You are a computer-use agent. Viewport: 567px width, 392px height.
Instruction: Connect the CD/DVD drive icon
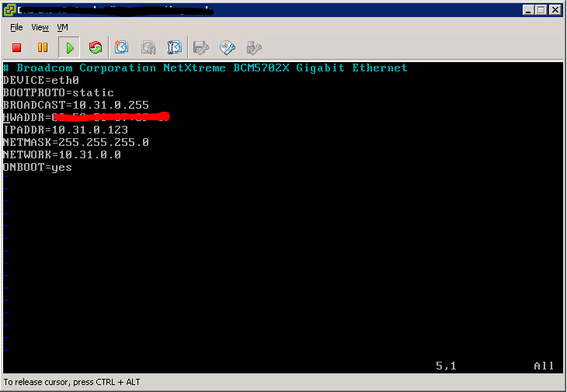coord(228,47)
